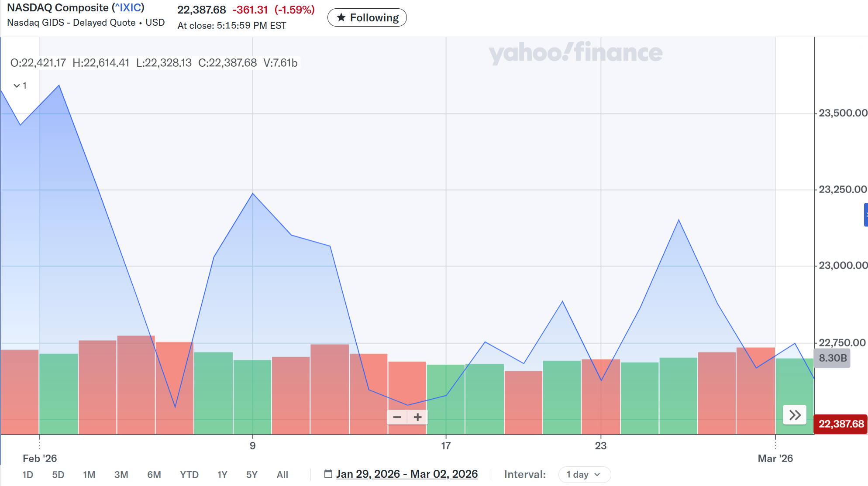The width and height of the screenshot is (868, 486).
Task: Choose the YTD time range
Action: point(189,475)
